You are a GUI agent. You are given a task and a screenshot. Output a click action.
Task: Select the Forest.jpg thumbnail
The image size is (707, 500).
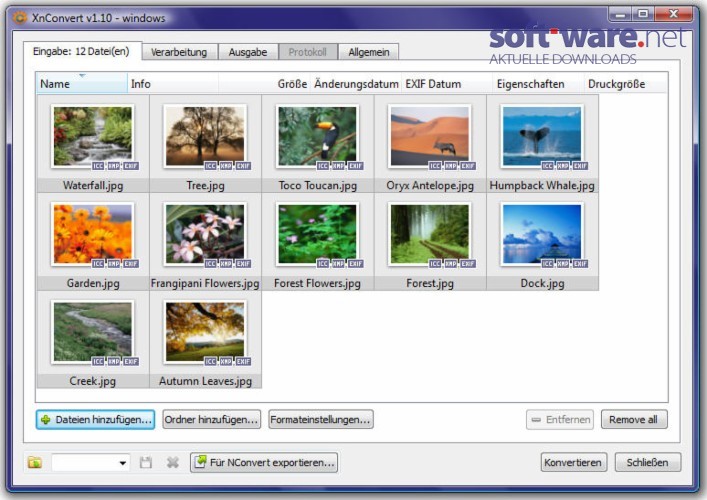tap(430, 234)
